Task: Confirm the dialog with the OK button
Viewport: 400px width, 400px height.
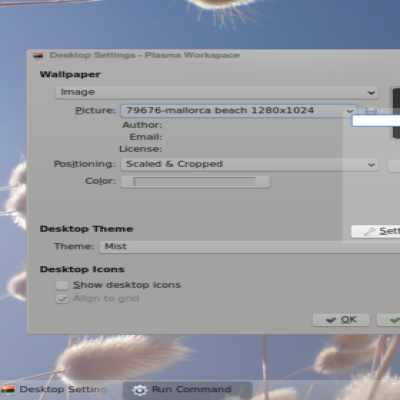Action: click(x=341, y=320)
